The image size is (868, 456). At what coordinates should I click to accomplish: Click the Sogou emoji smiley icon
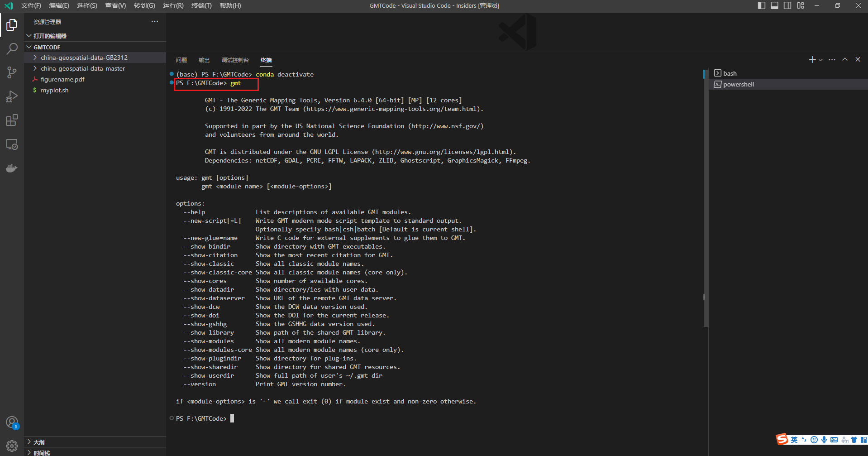pyautogui.click(x=814, y=440)
